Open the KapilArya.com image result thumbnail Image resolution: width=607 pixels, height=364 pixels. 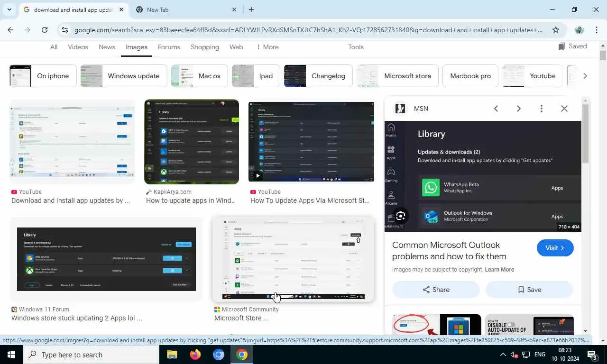(192, 142)
